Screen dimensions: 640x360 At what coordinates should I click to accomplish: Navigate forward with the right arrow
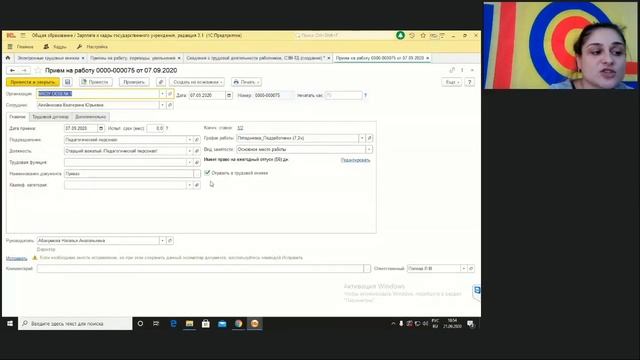(x=24, y=71)
